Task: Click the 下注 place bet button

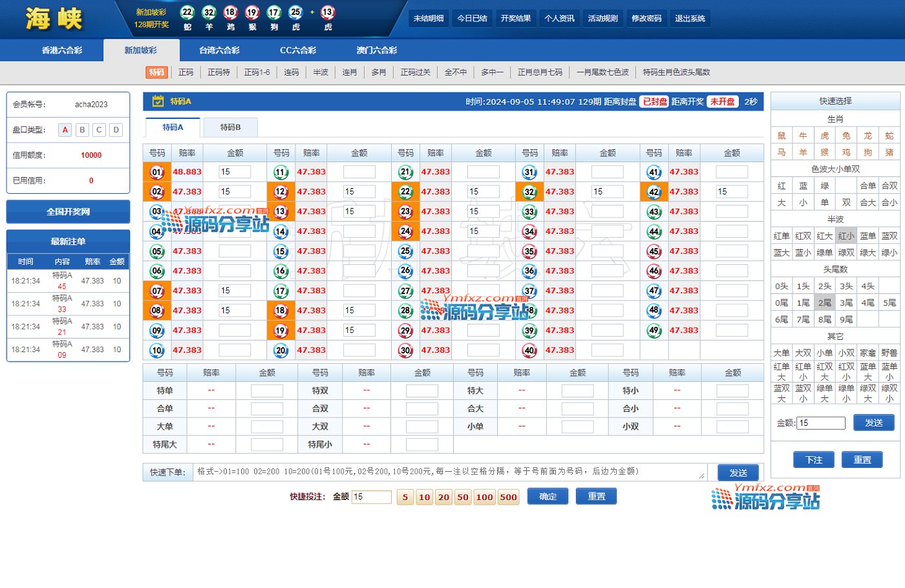Action: (x=813, y=460)
